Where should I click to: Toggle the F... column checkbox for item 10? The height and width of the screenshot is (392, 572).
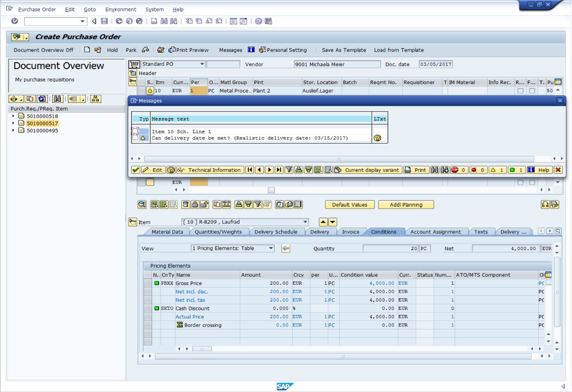pos(532,91)
